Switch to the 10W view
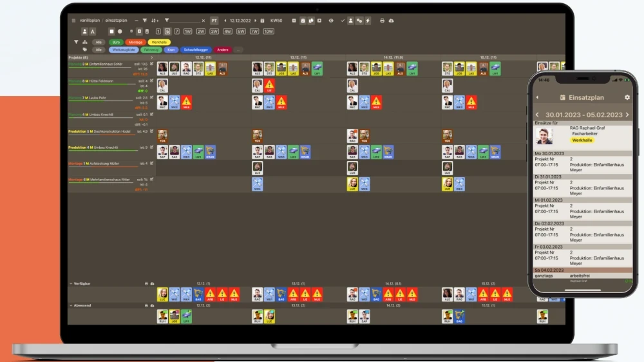The image size is (644, 362). pos(269,31)
